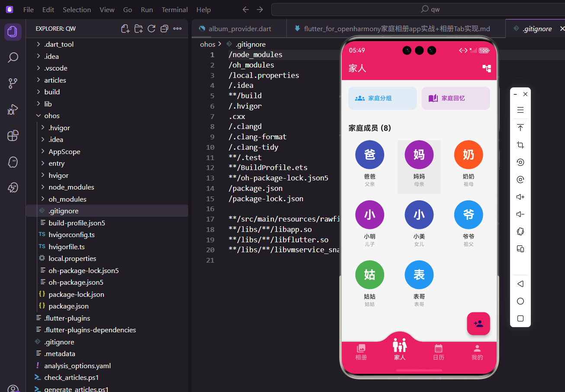Select the 妈妈 member avatar

point(419,154)
